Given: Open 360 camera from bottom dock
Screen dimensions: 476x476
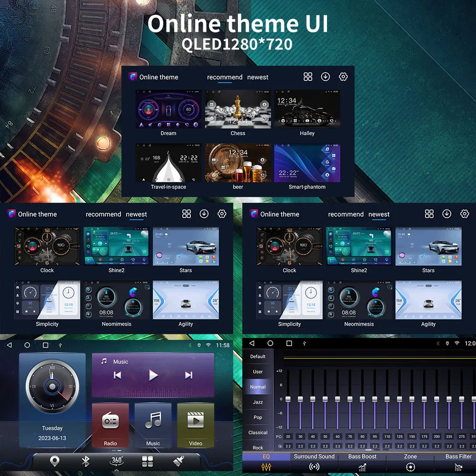Looking at the screenshot, I should [x=117, y=461].
